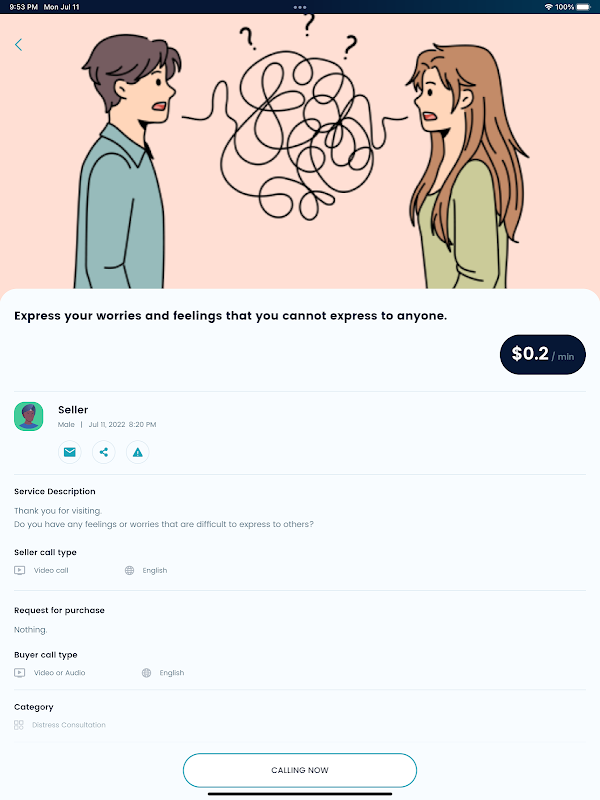This screenshot has width=600, height=800.
Task: Go back using the arrow icon
Action: point(18,45)
